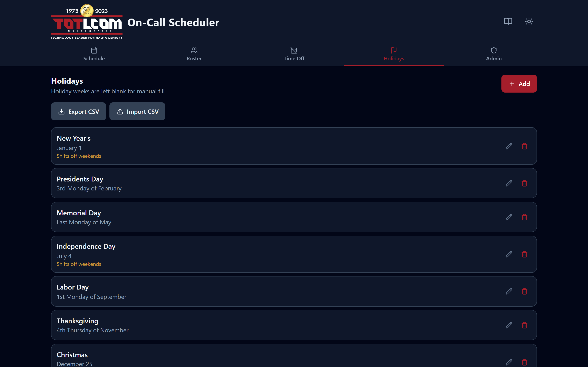Edit the New Year's holiday
588x367 pixels.
click(509, 146)
